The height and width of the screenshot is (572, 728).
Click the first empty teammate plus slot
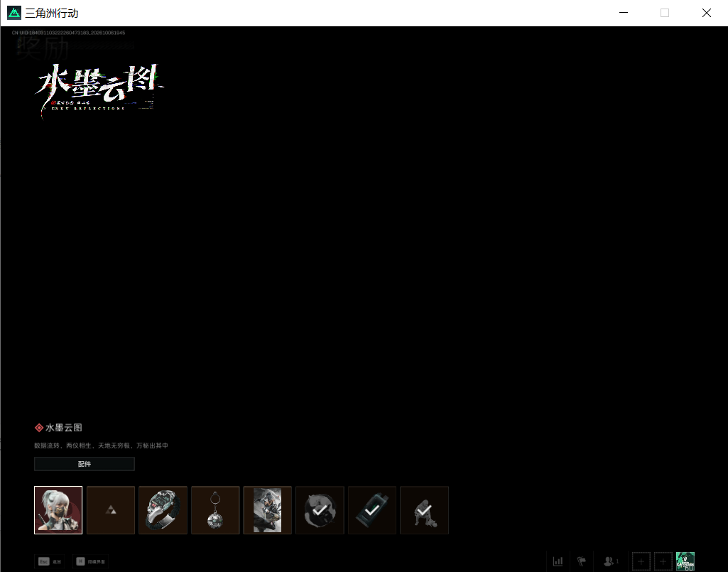(x=641, y=561)
